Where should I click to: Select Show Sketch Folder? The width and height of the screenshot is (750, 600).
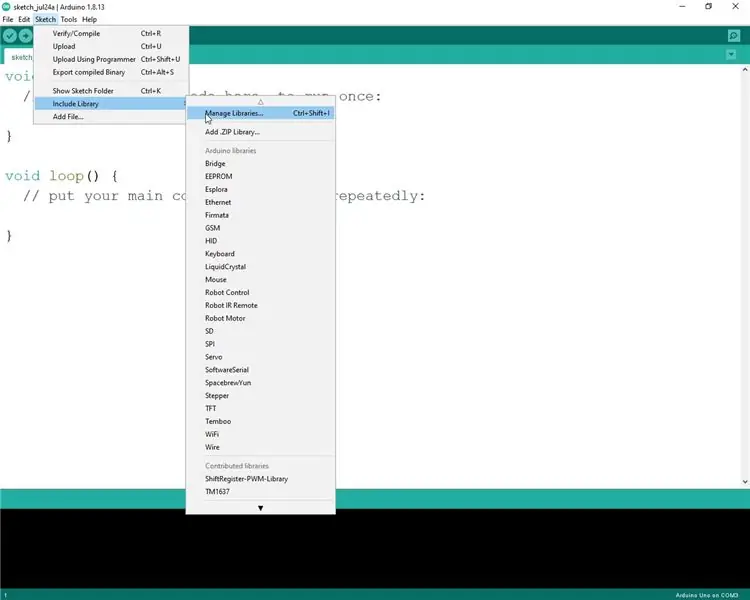tap(111, 91)
